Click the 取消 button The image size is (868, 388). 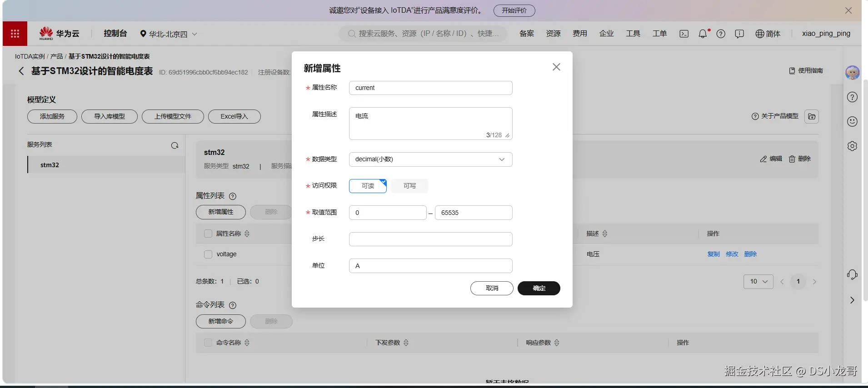click(492, 289)
